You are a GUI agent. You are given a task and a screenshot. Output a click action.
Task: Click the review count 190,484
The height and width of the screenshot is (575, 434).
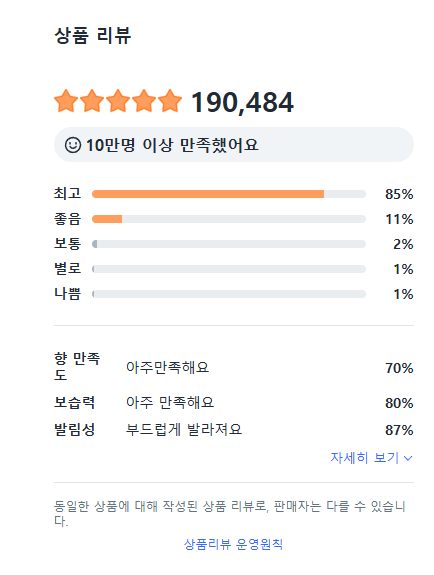click(x=242, y=102)
